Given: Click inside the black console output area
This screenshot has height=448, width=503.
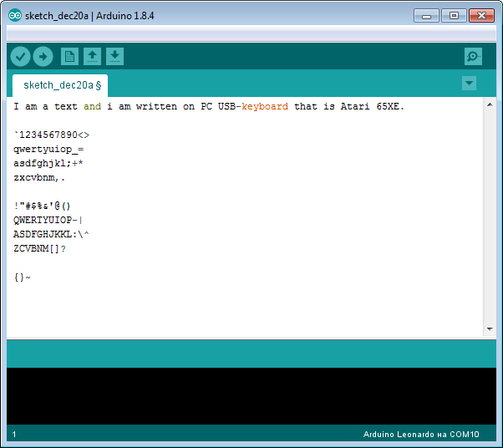Looking at the screenshot, I should point(251,395).
